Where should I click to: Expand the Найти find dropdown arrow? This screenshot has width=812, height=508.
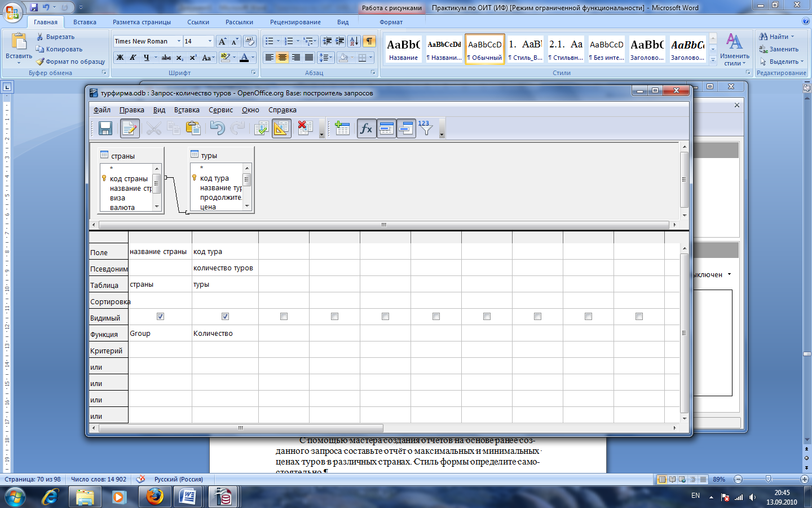(x=792, y=37)
